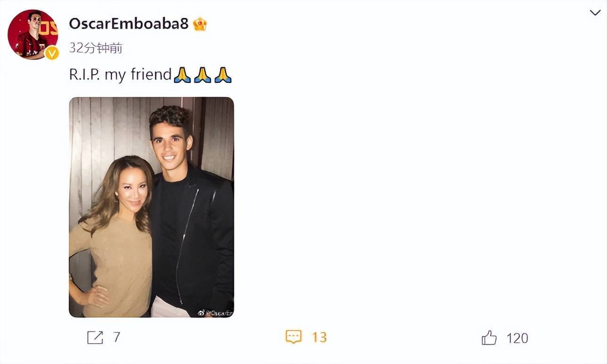
Task: Open the post timestamp 32分钟前
Action: click(x=96, y=47)
